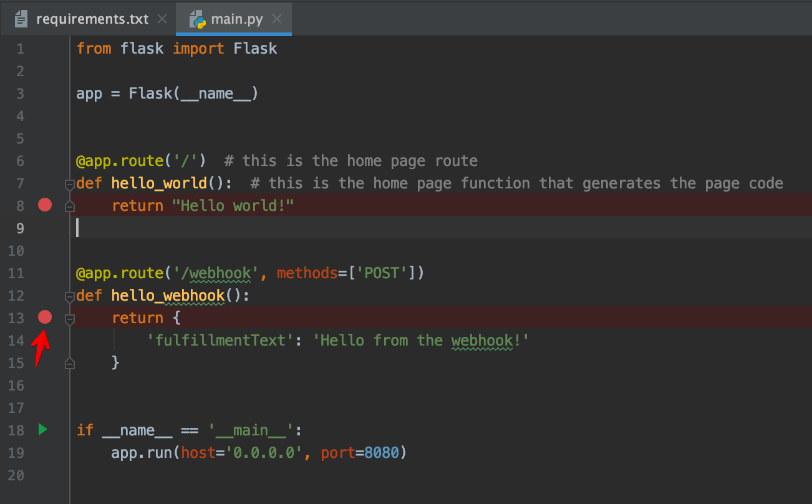Run script via green arrow on line 18
This screenshot has height=504, width=812.
pyautogui.click(x=42, y=429)
